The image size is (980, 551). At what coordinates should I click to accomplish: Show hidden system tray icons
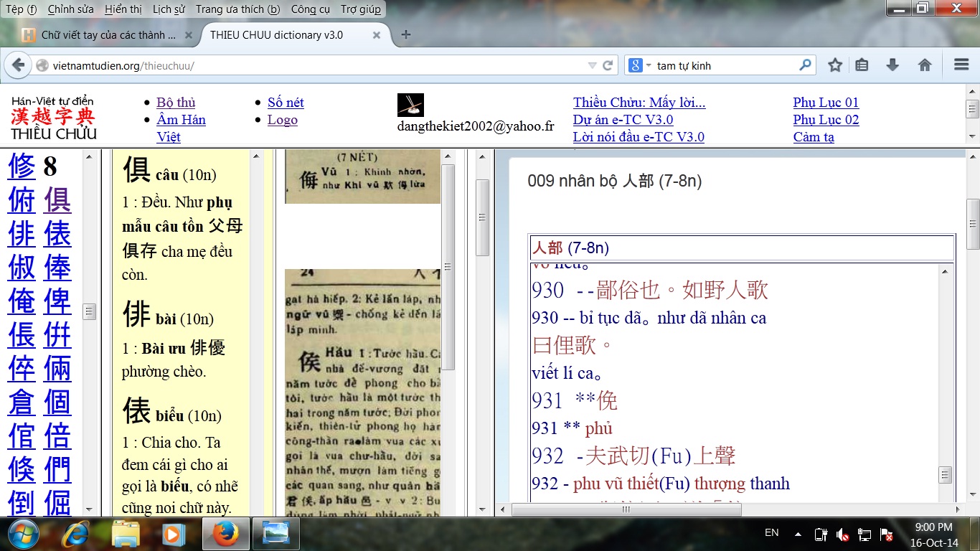[798, 534]
